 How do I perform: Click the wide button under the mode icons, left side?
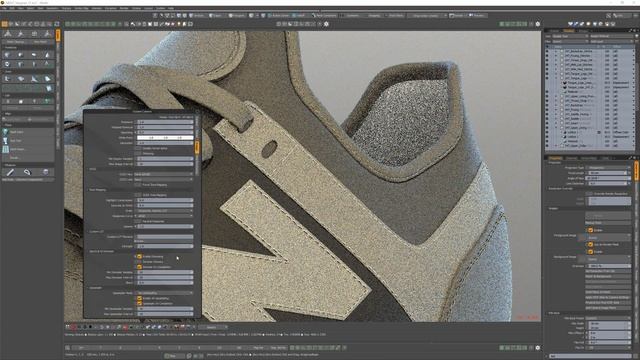[x=15, y=42]
